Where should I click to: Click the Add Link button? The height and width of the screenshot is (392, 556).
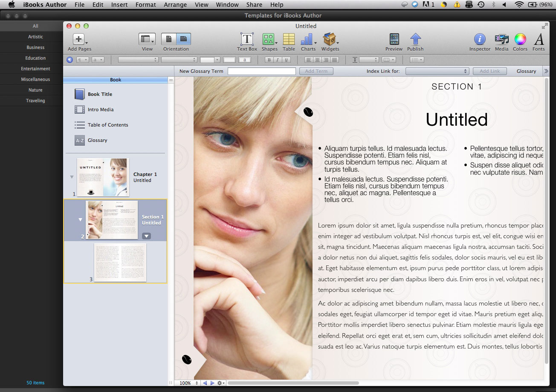(x=489, y=71)
